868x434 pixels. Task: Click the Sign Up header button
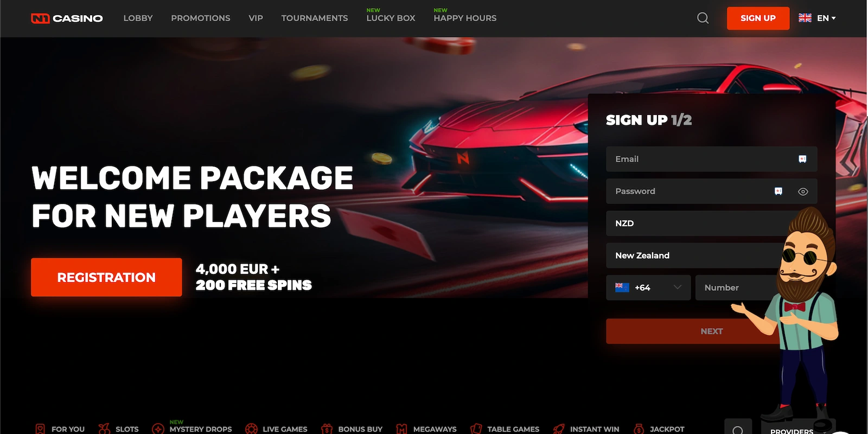pos(758,18)
